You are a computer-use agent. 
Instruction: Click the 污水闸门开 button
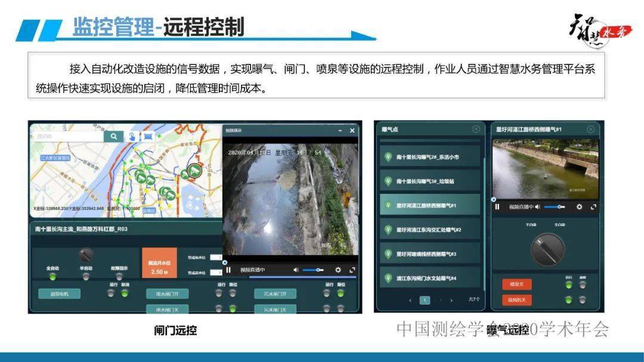tap(275, 294)
